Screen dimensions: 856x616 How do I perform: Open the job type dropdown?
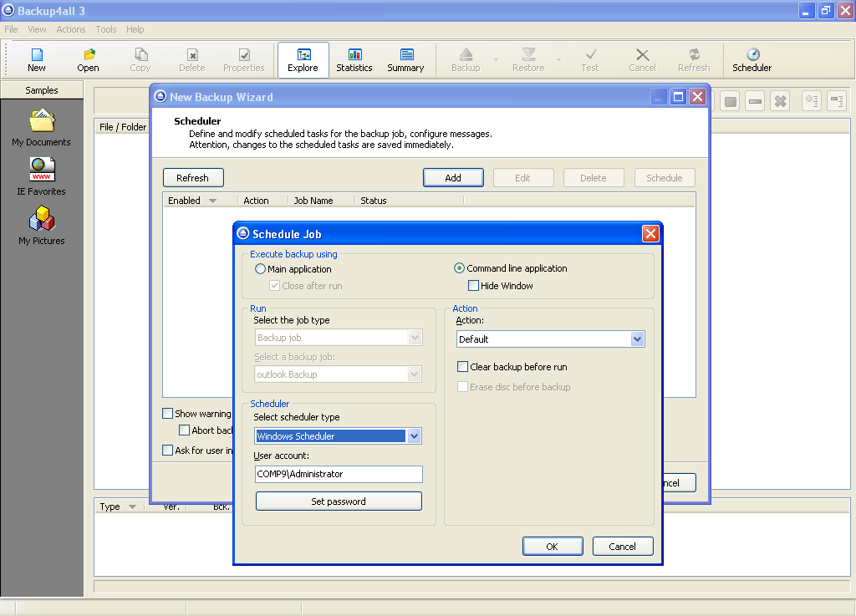(x=415, y=338)
